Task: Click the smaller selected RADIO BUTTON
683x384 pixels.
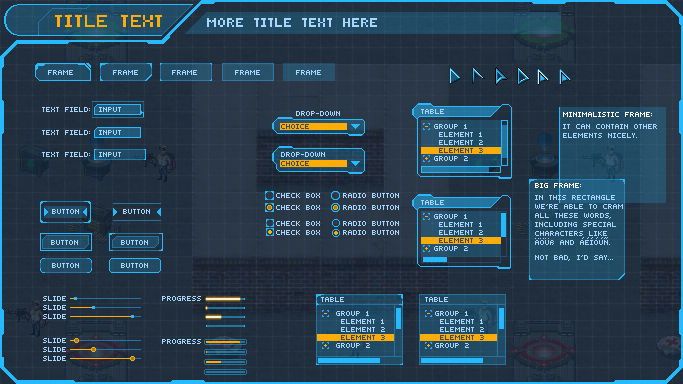Action: point(336,233)
